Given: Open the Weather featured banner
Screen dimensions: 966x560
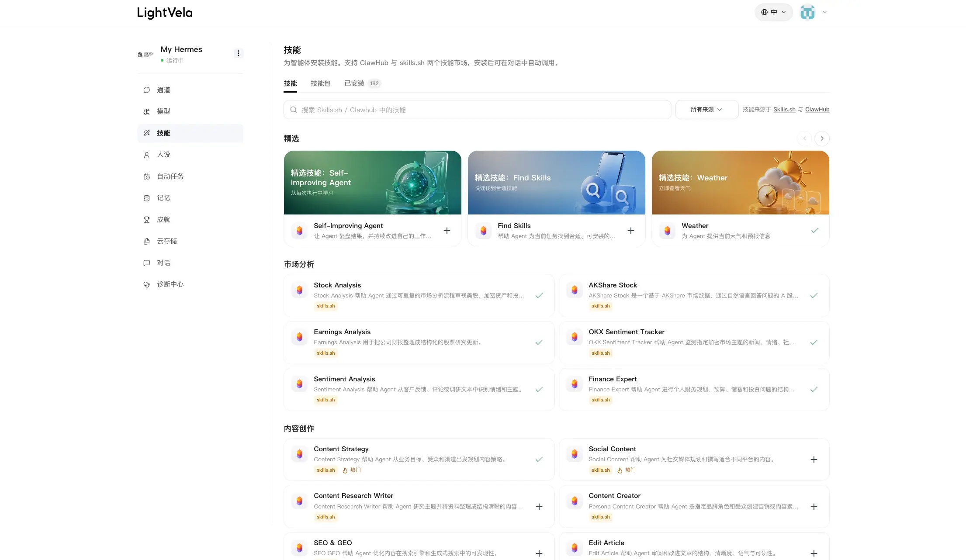Looking at the screenshot, I should pyautogui.click(x=741, y=183).
